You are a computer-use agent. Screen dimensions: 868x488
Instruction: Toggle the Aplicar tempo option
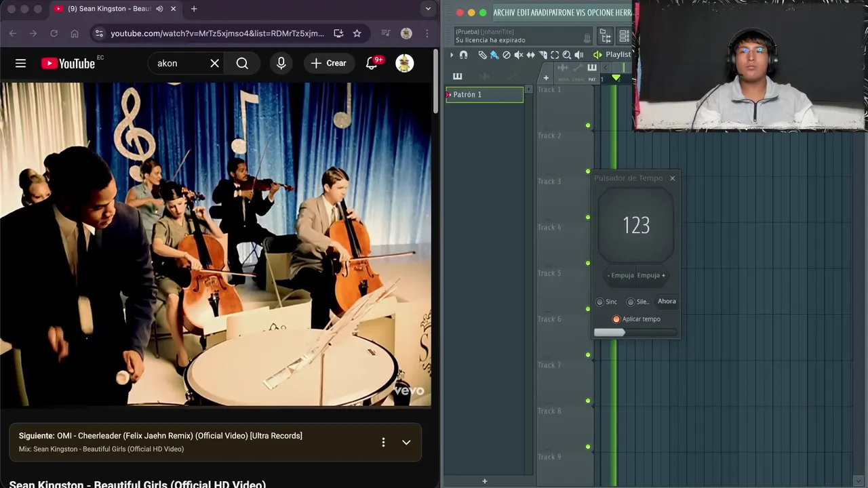pos(616,319)
